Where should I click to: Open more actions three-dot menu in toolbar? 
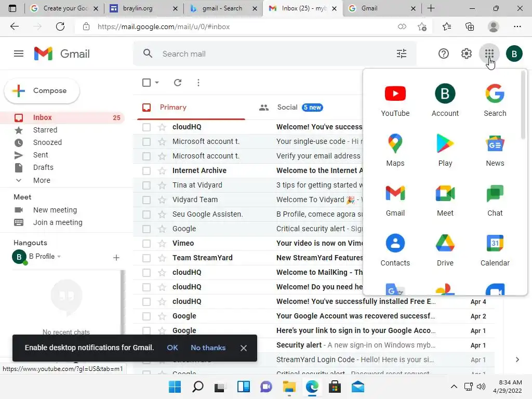198,83
